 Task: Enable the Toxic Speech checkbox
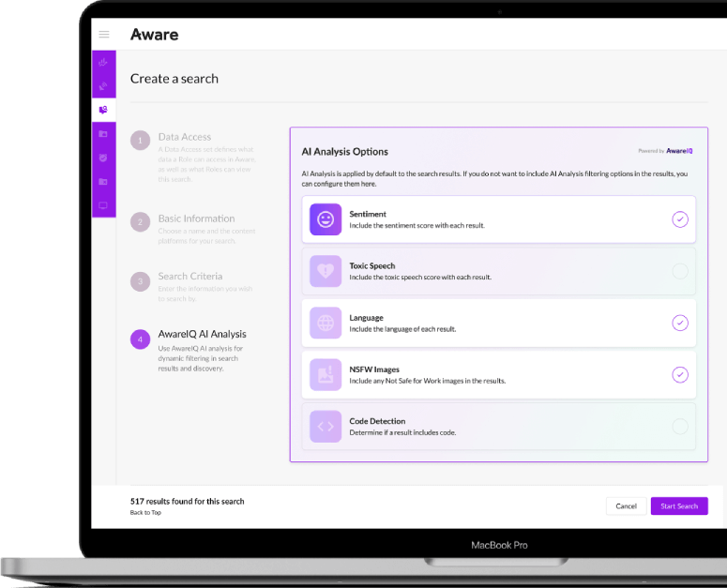[x=680, y=271]
